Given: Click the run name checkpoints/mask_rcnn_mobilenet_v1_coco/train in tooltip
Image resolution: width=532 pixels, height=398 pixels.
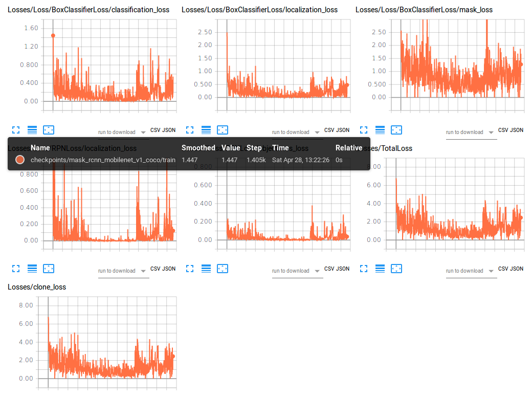Looking at the screenshot, I should [103, 160].
